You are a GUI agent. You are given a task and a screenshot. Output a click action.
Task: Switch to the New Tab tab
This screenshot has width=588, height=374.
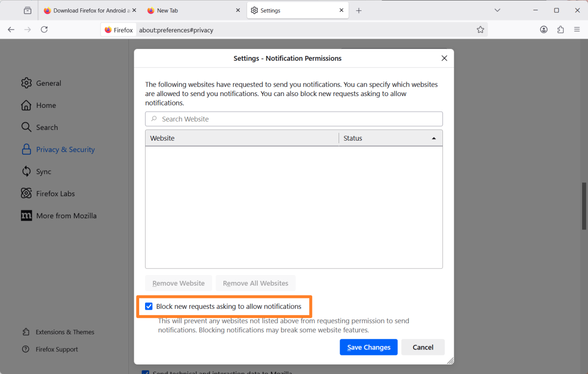(x=169, y=10)
